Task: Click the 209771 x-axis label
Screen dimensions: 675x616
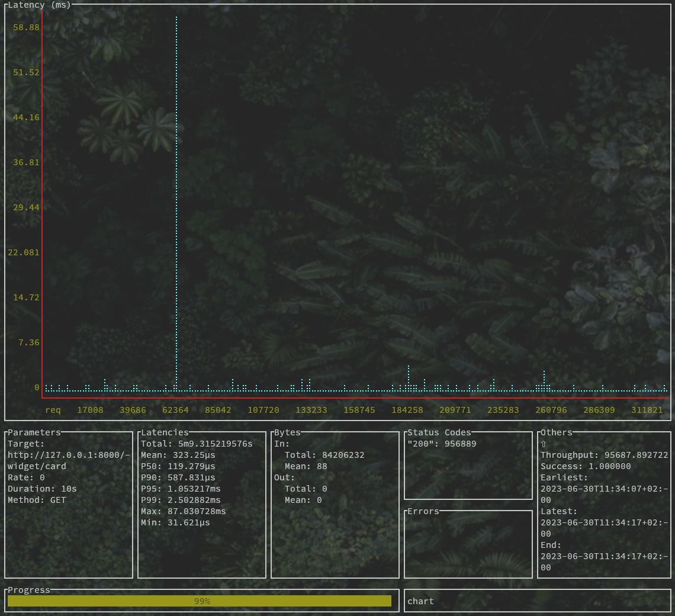Action: (455, 410)
